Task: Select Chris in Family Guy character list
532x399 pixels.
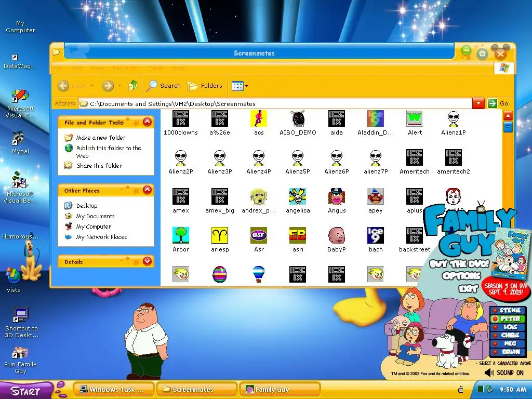Action: [x=507, y=335]
